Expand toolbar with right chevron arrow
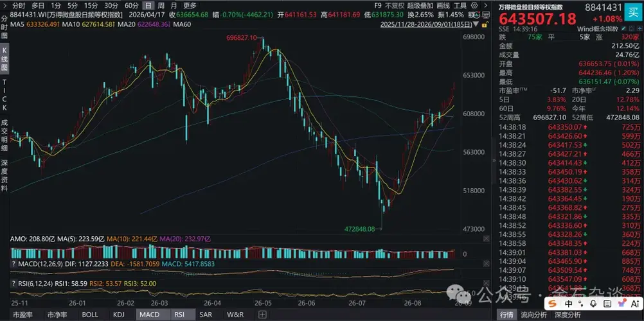This screenshot has width=644, height=321. tap(486, 5)
